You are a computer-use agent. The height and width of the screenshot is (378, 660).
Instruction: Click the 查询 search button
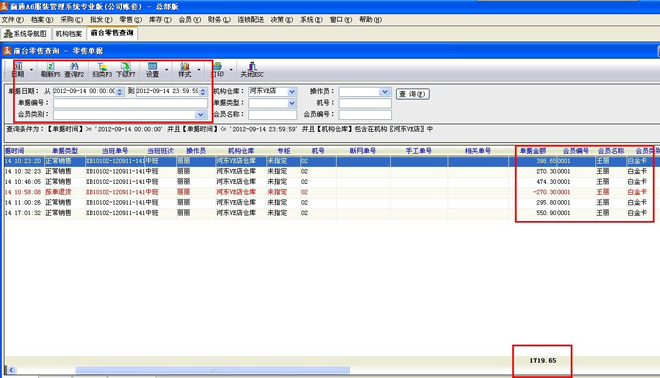(x=412, y=94)
